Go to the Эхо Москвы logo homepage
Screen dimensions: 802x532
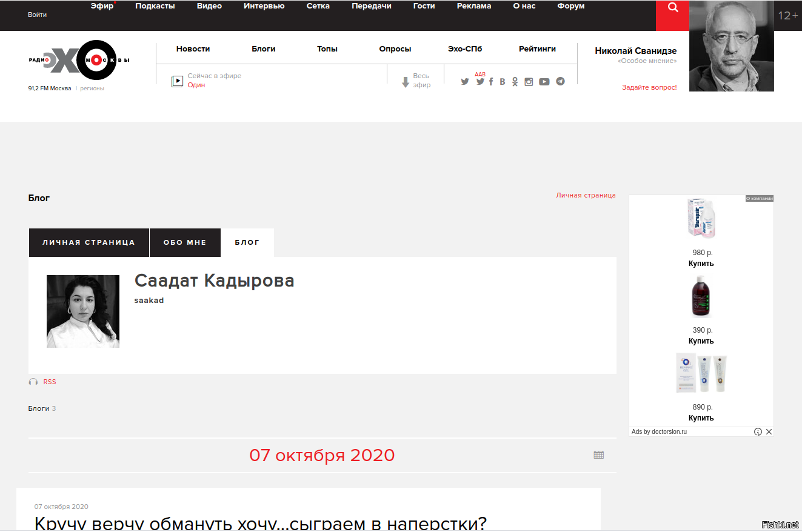coord(79,60)
